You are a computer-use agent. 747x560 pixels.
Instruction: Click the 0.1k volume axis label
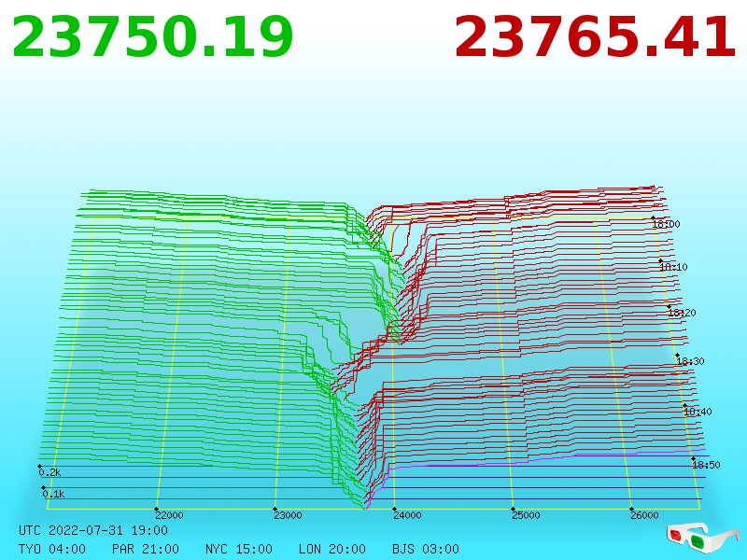[x=53, y=494]
